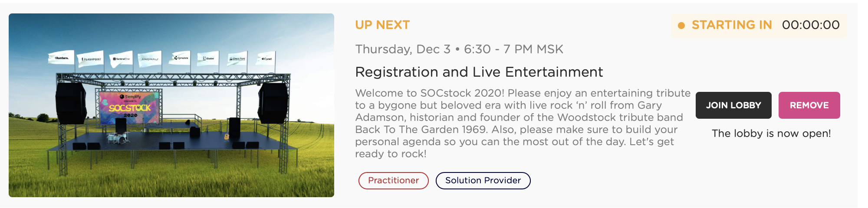Select the Solution Provider tag
The image size is (868, 208).
483,181
